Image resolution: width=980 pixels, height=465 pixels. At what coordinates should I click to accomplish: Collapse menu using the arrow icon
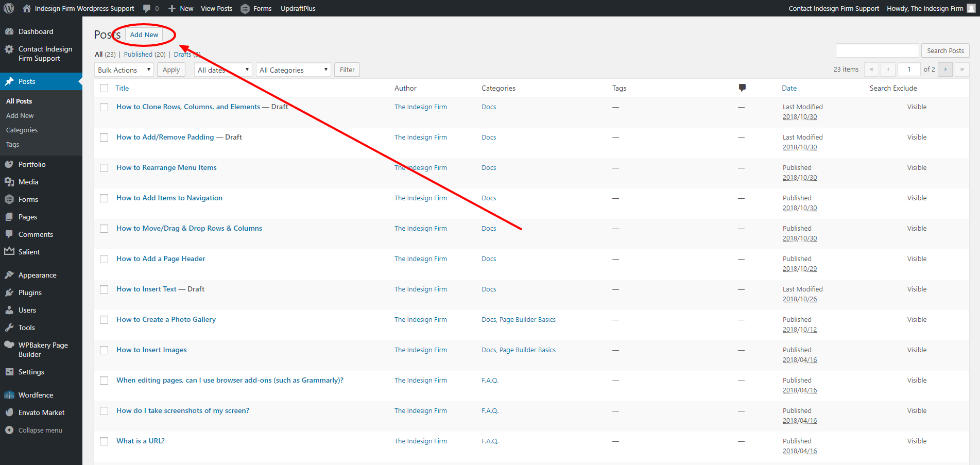tap(9, 430)
